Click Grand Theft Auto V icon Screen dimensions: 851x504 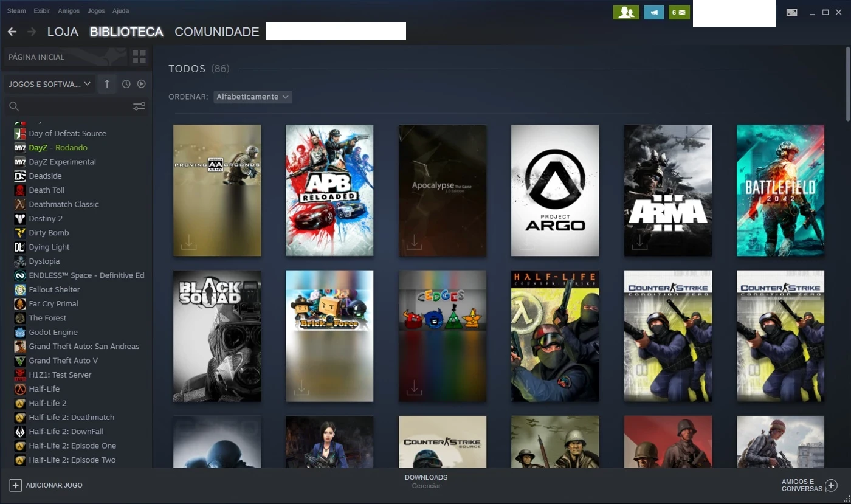click(x=20, y=361)
